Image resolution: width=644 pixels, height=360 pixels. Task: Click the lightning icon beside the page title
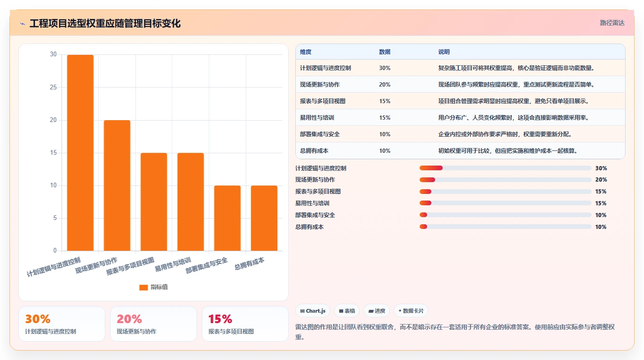pos(22,24)
